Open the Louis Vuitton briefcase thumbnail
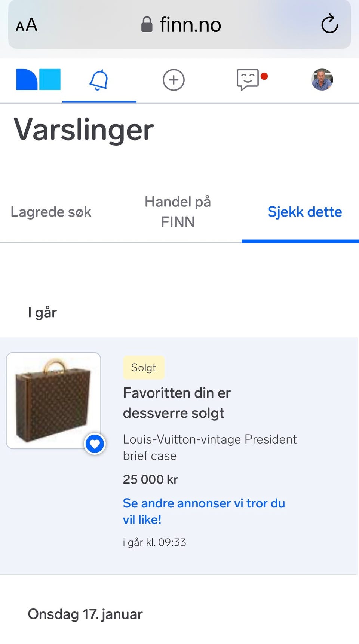The image size is (359, 644). 53,401
